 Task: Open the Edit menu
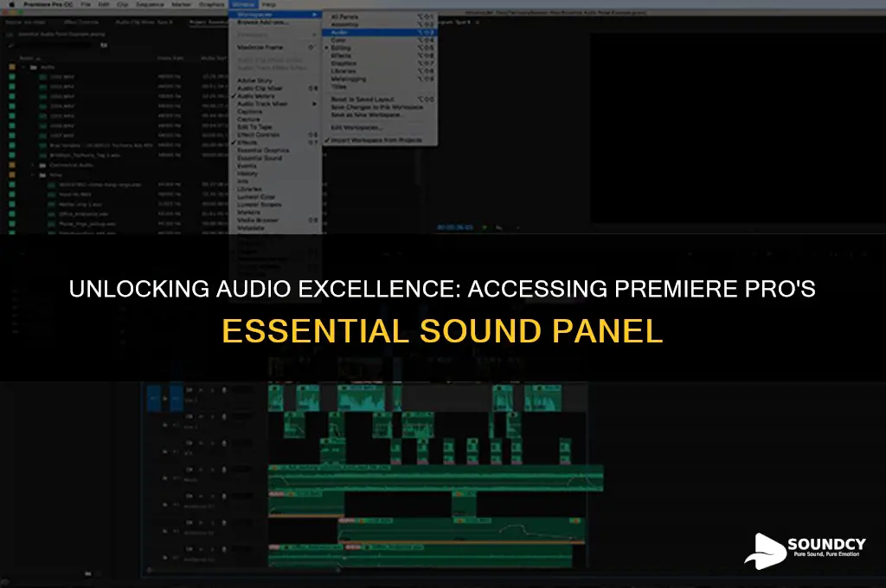pyautogui.click(x=104, y=4)
